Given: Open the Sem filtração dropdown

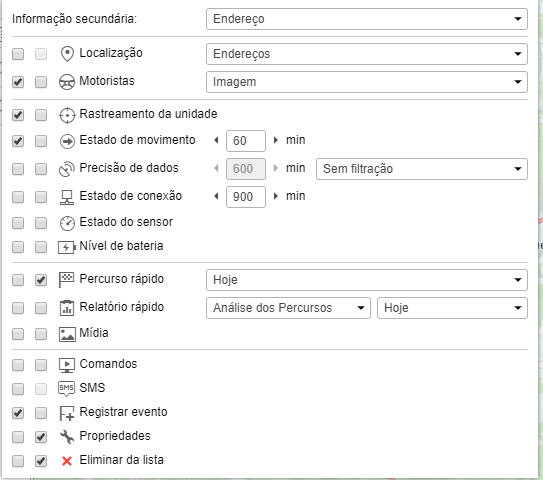Looking at the screenshot, I should pyautogui.click(x=422, y=169).
